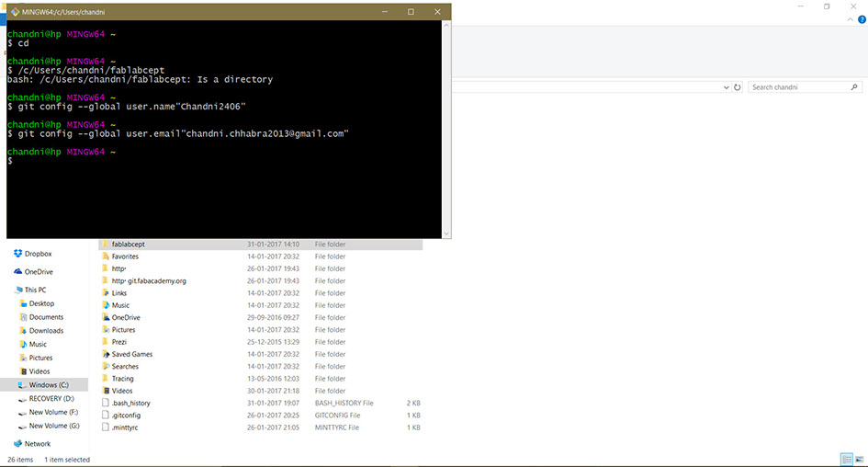Click the Links folder icon
The height and width of the screenshot is (467, 868).
point(106,293)
